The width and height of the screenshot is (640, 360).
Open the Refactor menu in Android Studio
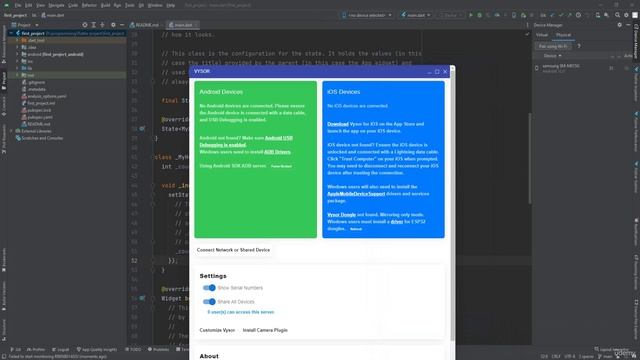89,5
